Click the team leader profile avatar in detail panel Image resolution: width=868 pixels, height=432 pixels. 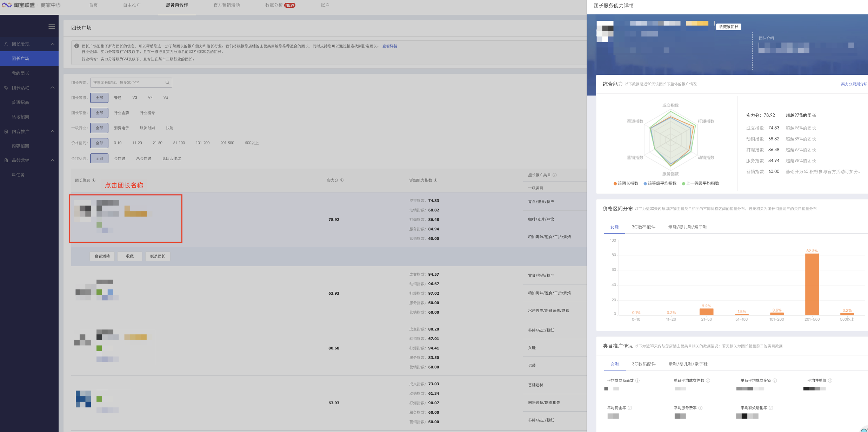605,31
